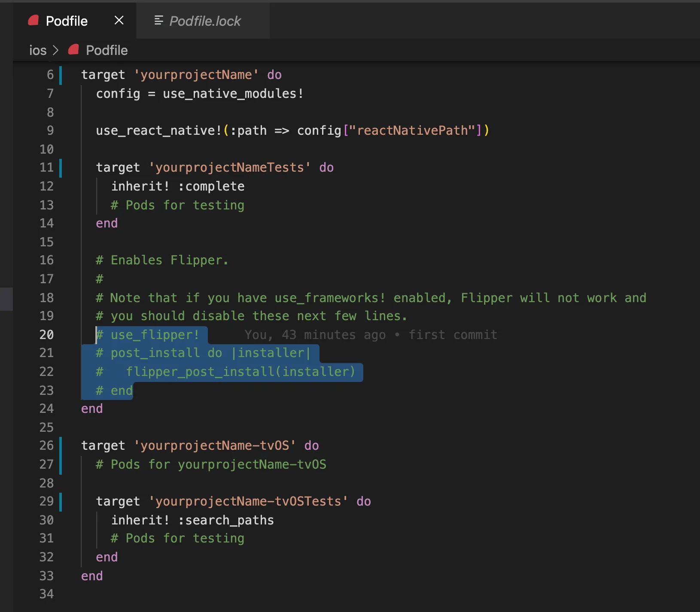The height and width of the screenshot is (612, 700).
Task: Close the Podfile editor tab
Action: click(x=119, y=20)
